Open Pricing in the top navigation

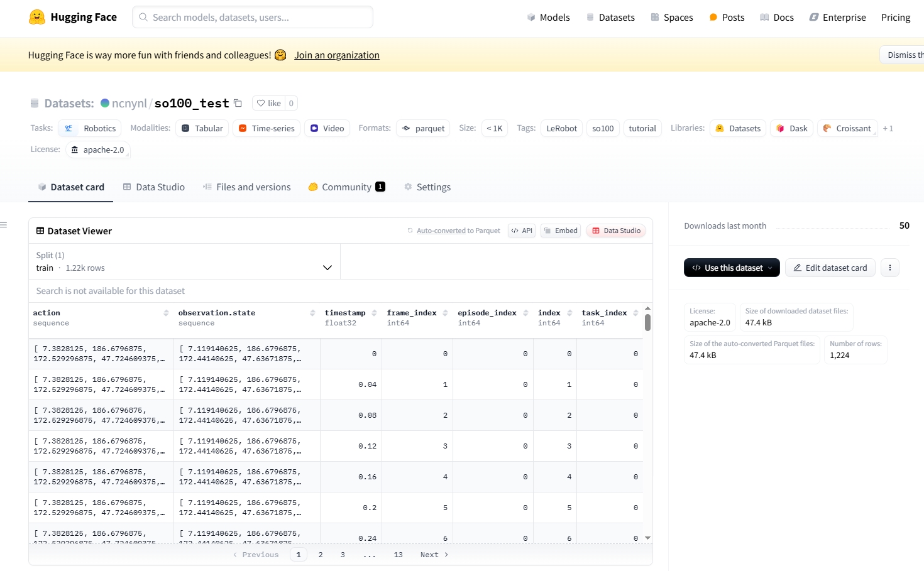pos(896,18)
